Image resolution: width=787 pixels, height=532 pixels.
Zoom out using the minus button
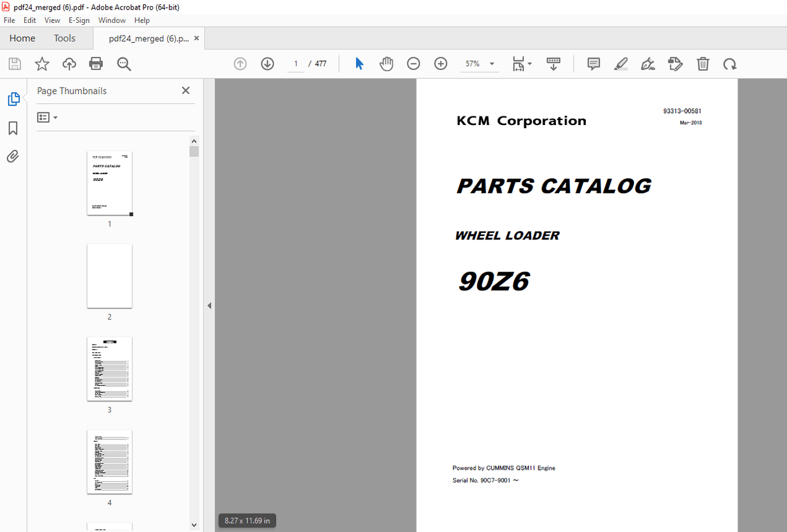tap(413, 63)
